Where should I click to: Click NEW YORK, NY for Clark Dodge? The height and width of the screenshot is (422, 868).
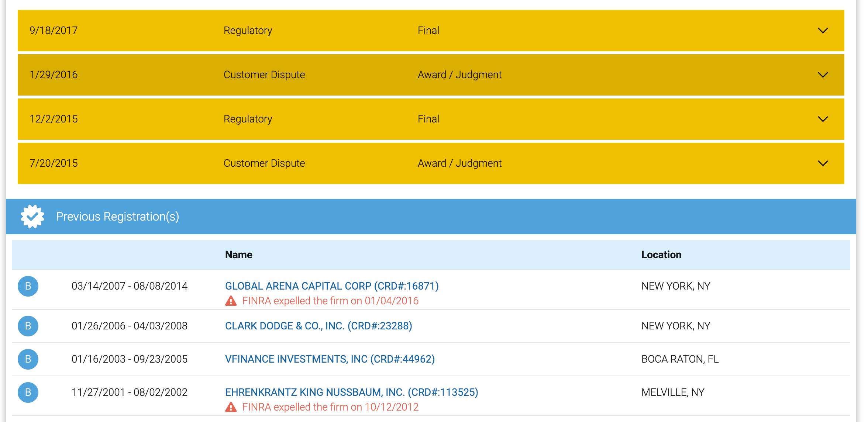676,326
